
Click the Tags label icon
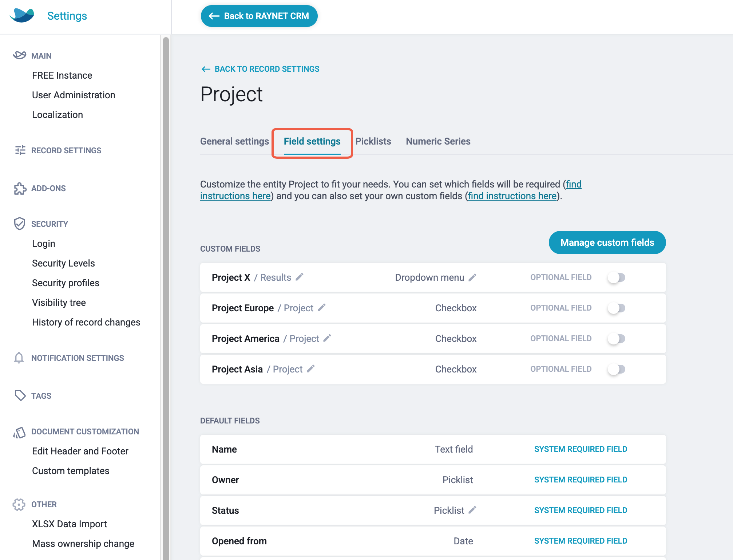pyautogui.click(x=20, y=395)
